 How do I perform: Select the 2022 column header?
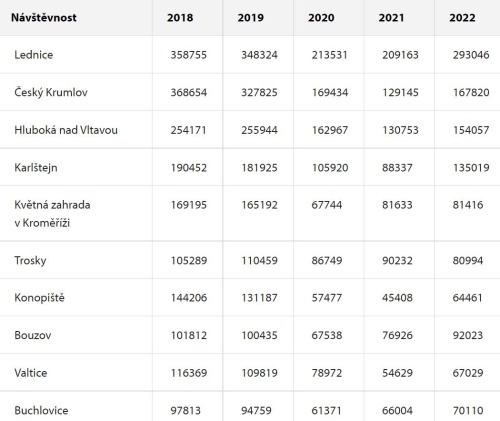[x=462, y=17]
